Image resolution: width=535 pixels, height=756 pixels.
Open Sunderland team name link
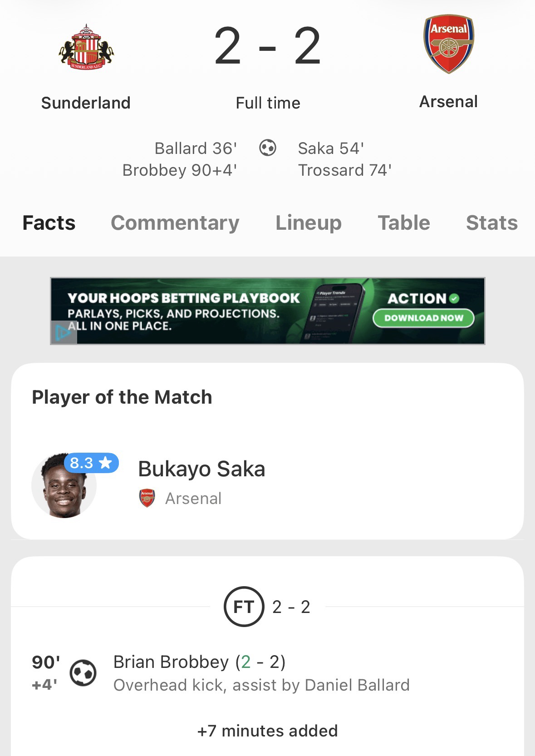(86, 103)
